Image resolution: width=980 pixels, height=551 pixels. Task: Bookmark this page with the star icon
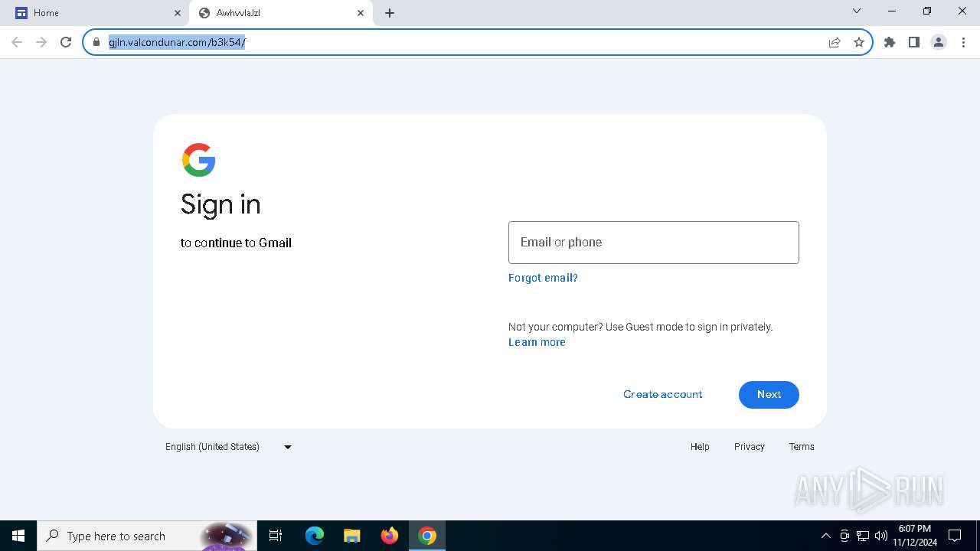859,42
